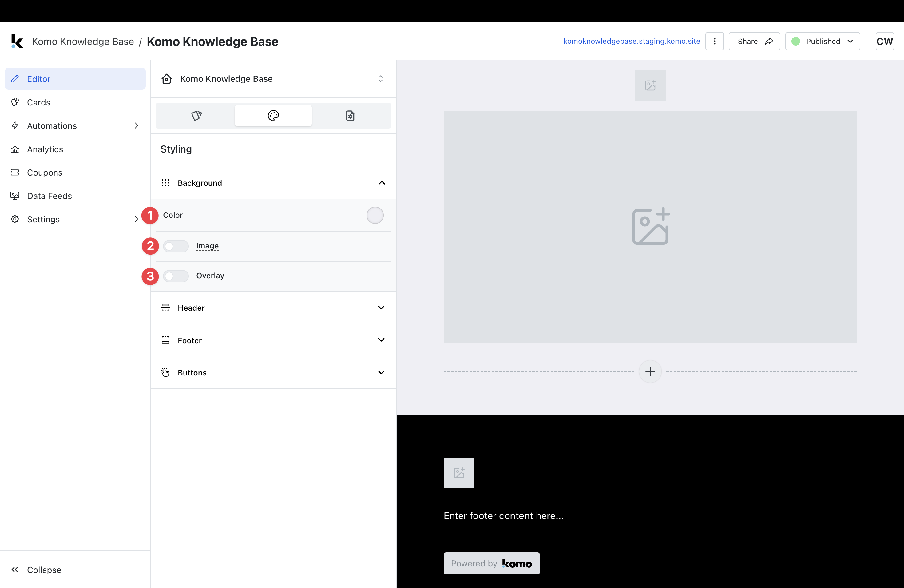Open the komoknowledgebase.staging.komo.site link
This screenshot has width=904, height=588.
[631, 42]
